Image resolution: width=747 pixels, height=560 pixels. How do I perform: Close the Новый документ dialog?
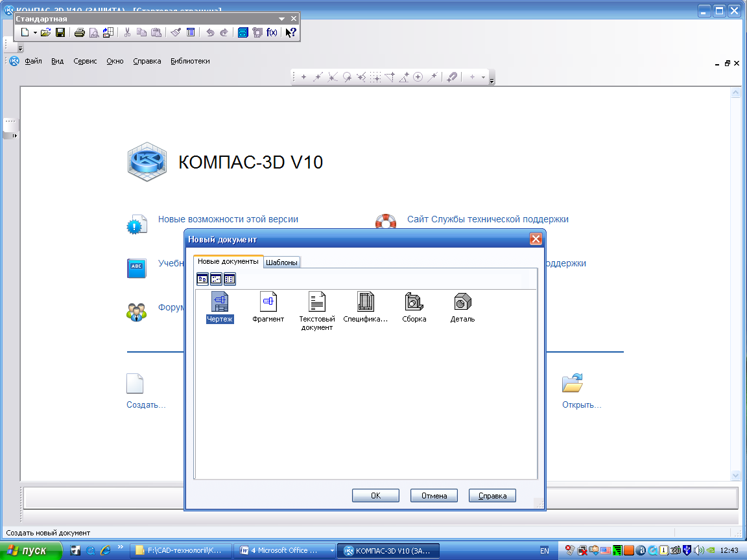(536, 239)
